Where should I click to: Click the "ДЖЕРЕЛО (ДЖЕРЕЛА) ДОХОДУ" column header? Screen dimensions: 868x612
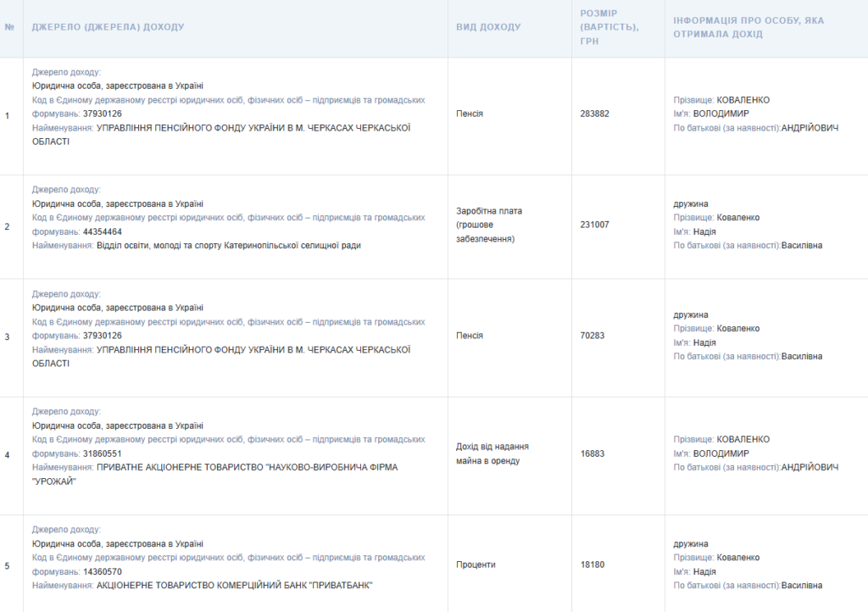coord(108,27)
